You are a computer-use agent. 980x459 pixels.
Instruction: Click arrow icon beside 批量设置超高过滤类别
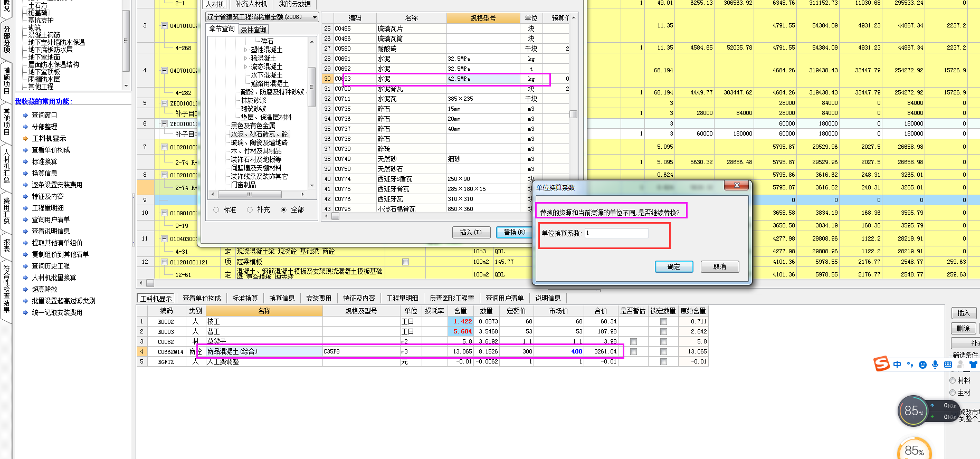(x=26, y=301)
